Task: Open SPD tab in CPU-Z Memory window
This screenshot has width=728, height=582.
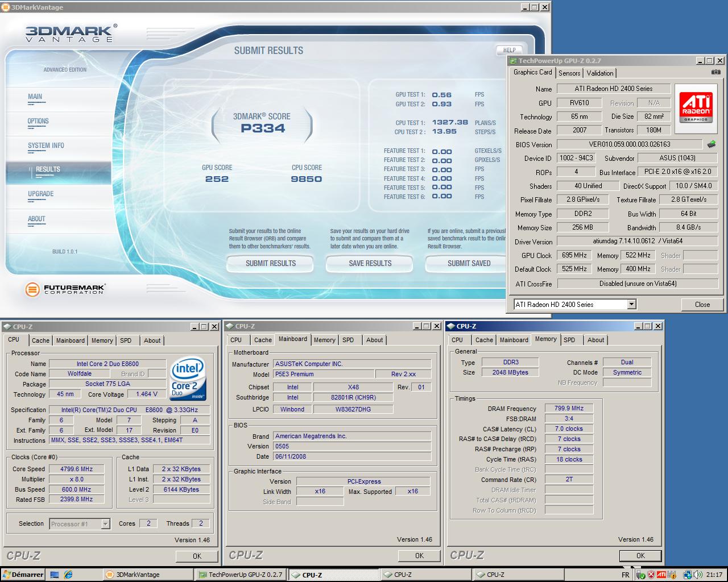Action: [569, 340]
